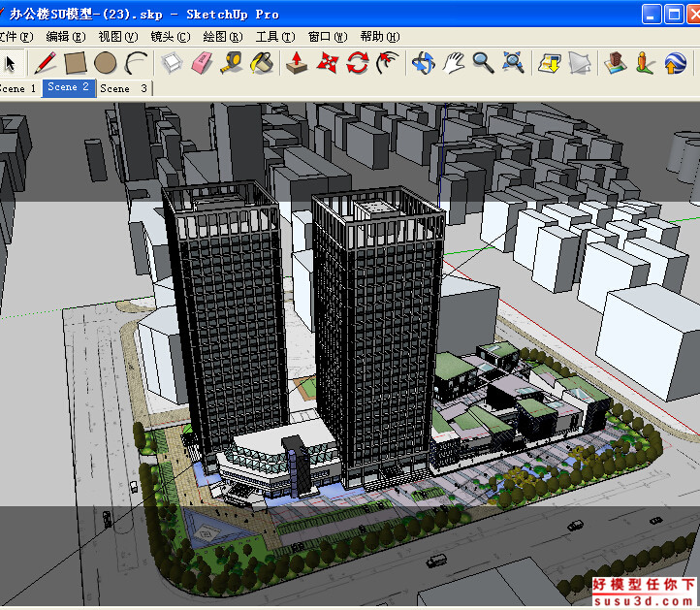Select the Push/Pull tool
The height and width of the screenshot is (610, 700).
pyautogui.click(x=297, y=63)
